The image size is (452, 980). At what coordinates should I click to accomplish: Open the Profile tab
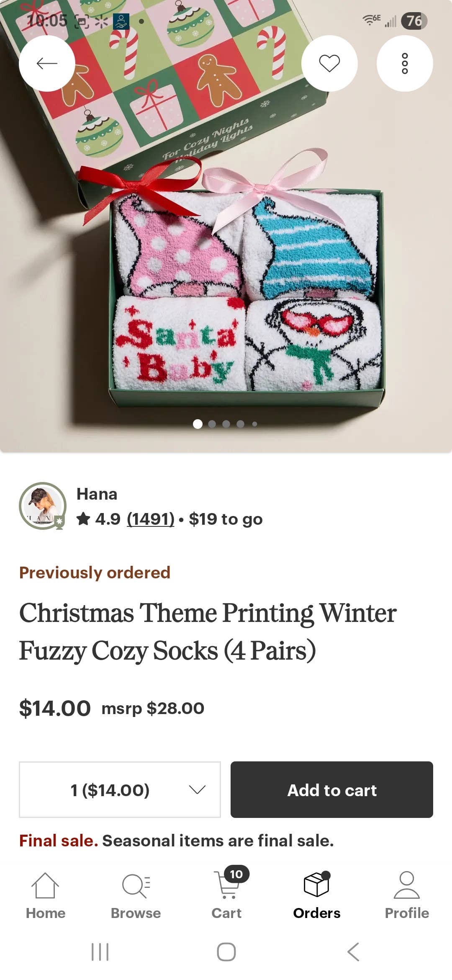pyautogui.click(x=407, y=895)
